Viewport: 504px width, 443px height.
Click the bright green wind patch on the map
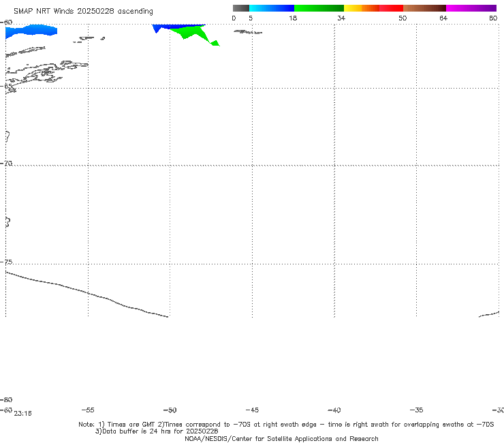coord(194,34)
